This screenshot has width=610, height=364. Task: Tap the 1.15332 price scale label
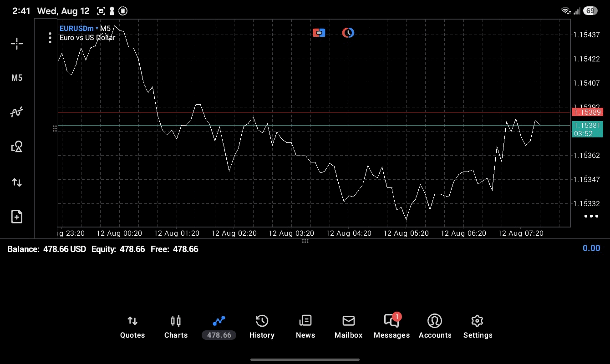pyautogui.click(x=586, y=203)
